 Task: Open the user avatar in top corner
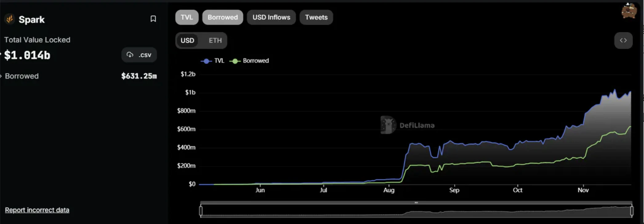coord(629,11)
